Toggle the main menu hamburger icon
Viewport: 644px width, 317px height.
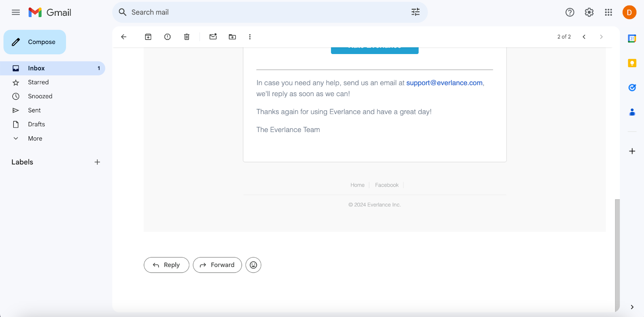16,12
